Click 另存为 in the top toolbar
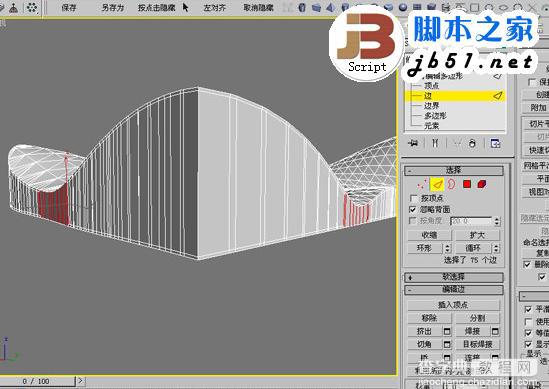This screenshot has width=549, height=389. tap(113, 7)
